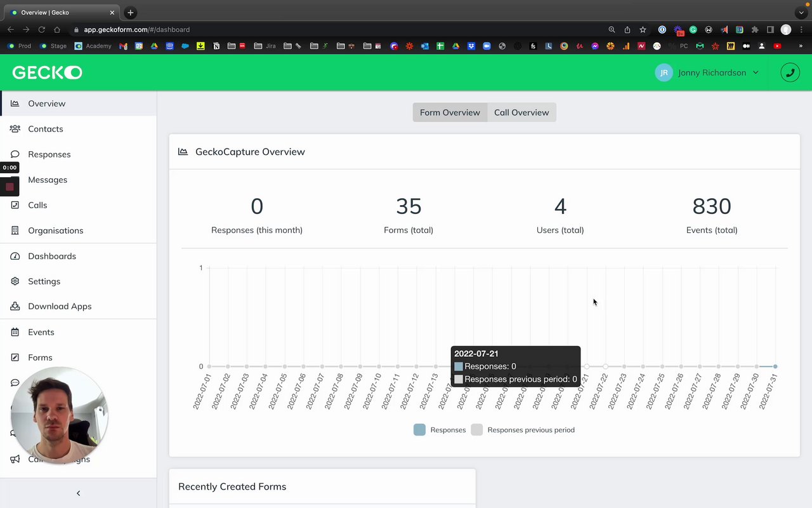Stop the screen recording
Image resolution: width=812 pixels, height=508 pixels.
point(10,187)
